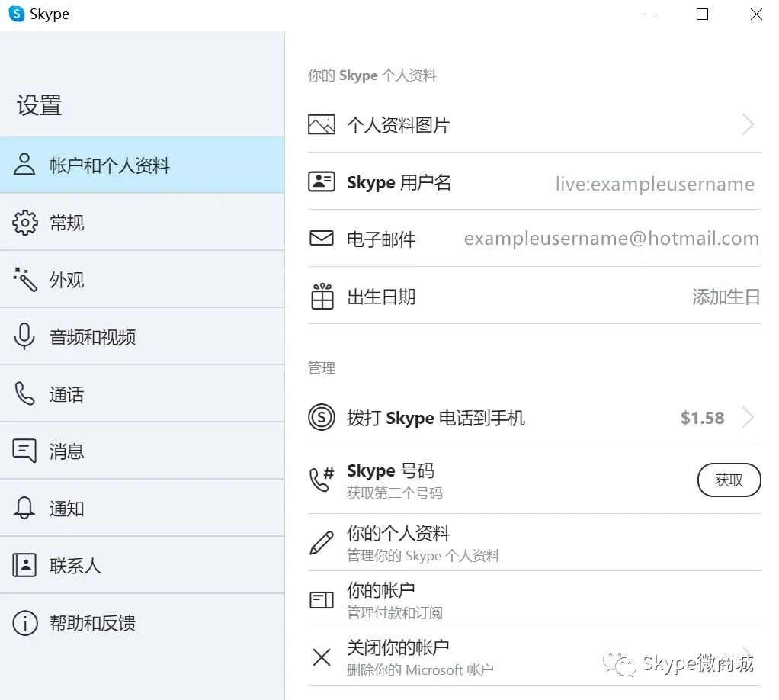Click the pencil icon beside 你的个人资料
The height and width of the screenshot is (700, 779).
[x=322, y=543]
